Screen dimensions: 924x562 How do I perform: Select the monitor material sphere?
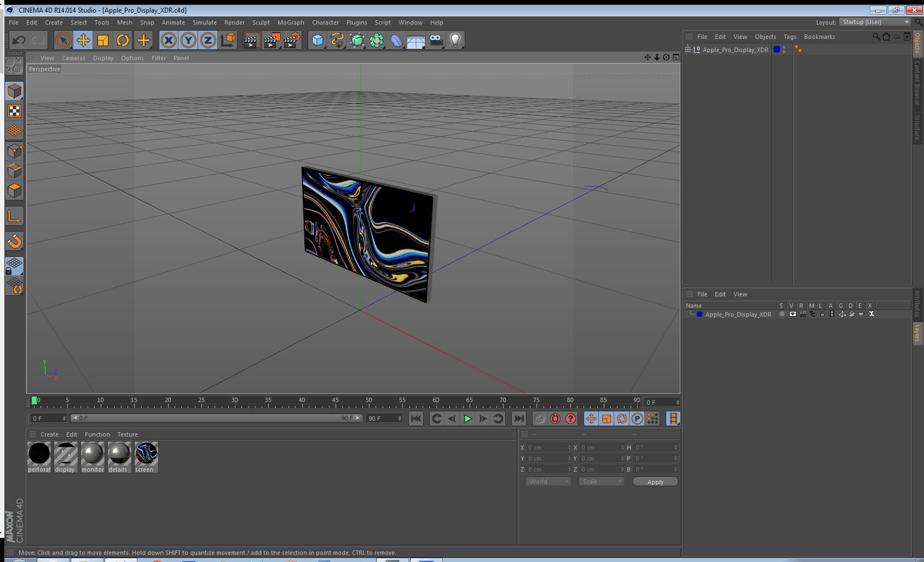93,457
